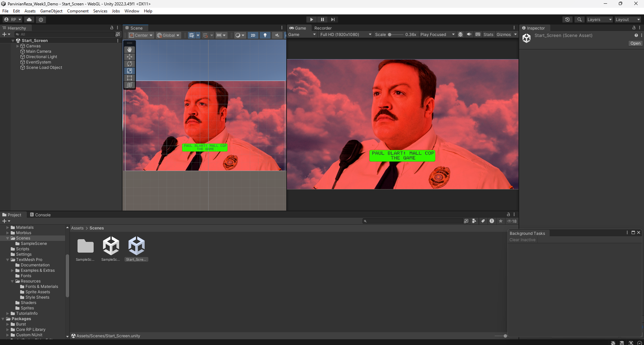
Task: Toggle Hierarchy panel lock icon
Action: [112, 28]
